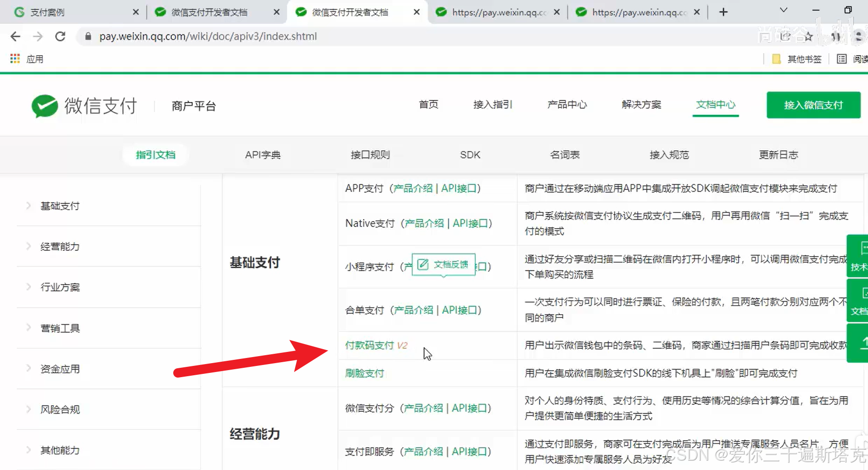Viewport: 868px width, 470px height.
Task: Close the active 微信支付开发者文档 tab
Action: coord(416,12)
